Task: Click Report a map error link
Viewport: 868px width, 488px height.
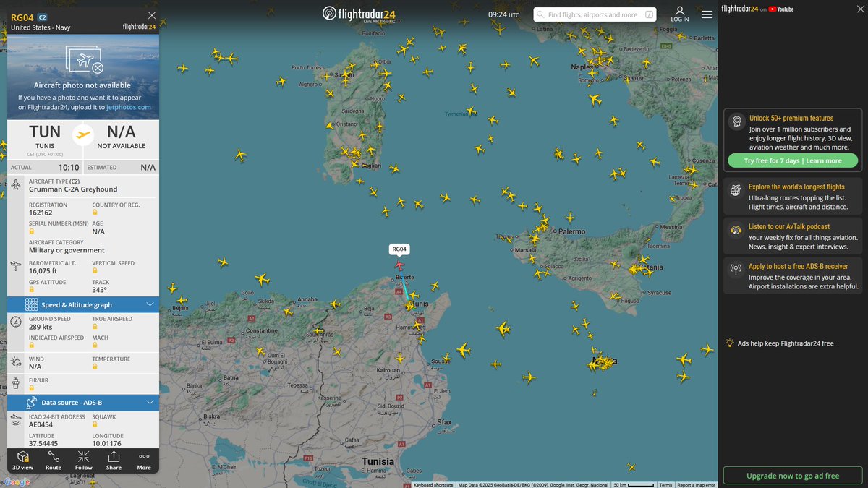Action: point(696,485)
